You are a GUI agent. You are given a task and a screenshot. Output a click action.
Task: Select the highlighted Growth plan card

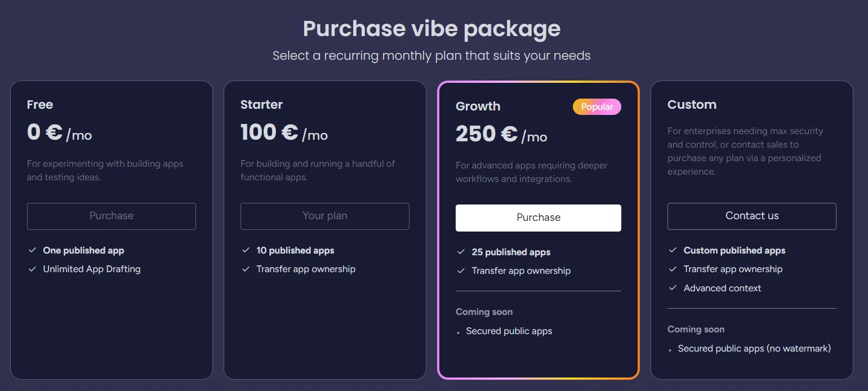click(x=538, y=355)
